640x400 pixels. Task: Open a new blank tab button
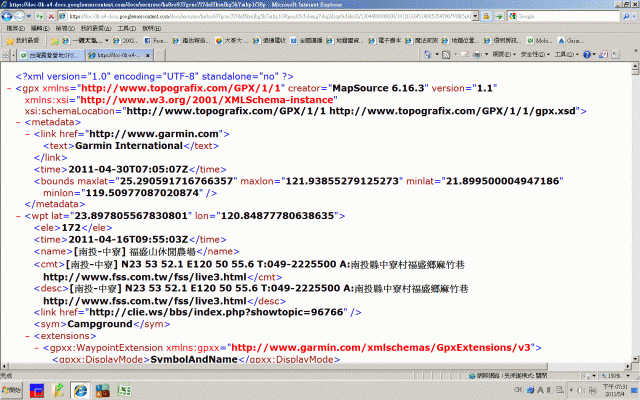coord(159,55)
